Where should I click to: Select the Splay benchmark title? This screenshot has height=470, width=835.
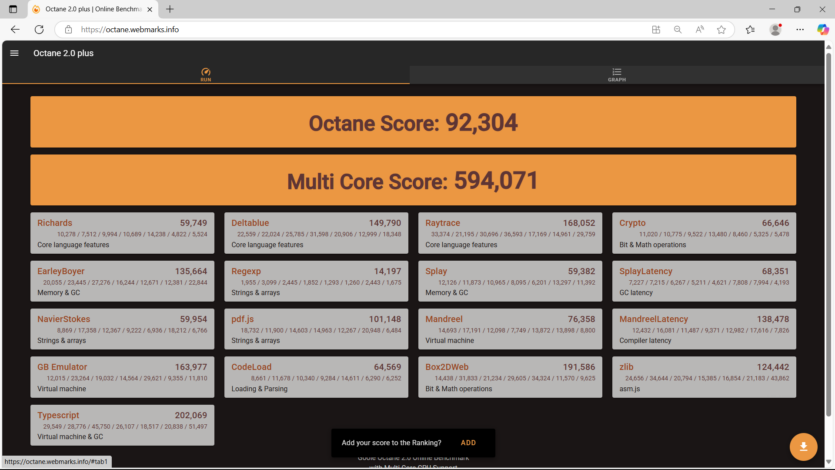pos(436,271)
